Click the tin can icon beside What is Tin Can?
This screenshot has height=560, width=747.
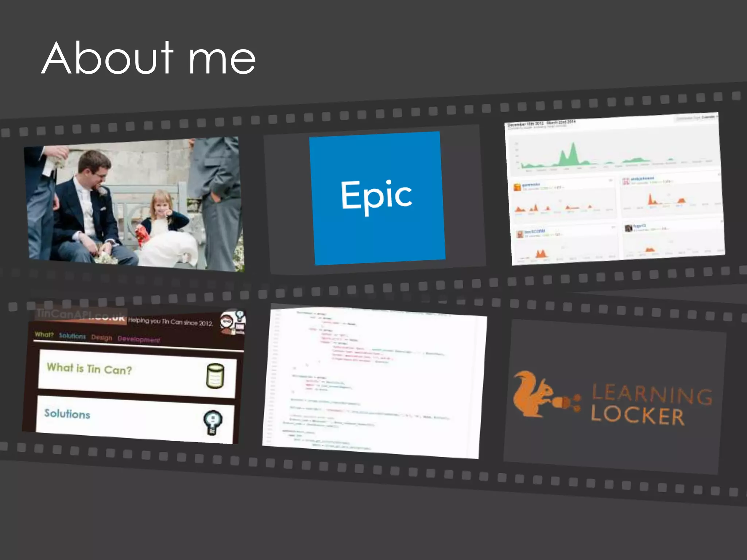click(215, 376)
